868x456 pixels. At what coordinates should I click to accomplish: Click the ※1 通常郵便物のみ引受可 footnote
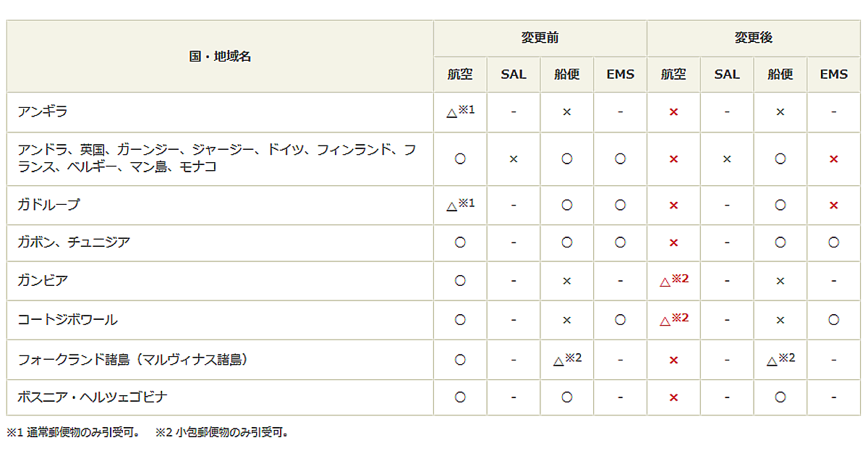pos(73,433)
